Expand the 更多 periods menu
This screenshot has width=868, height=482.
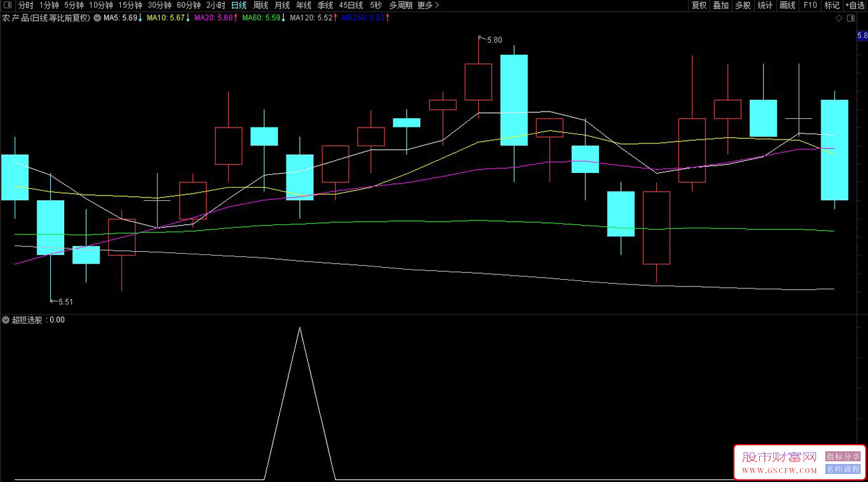[428, 5]
